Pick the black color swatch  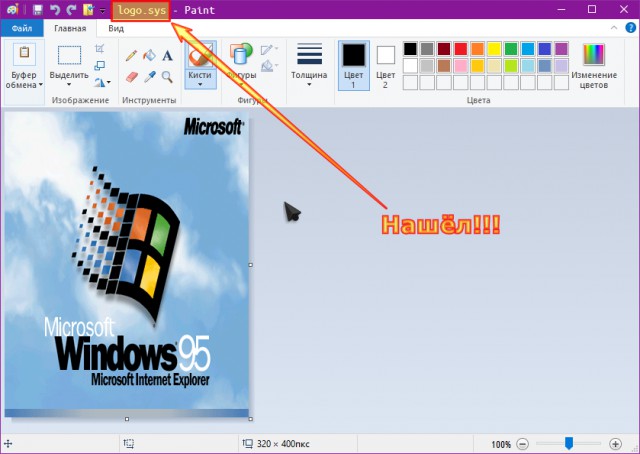tap(411, 49)
